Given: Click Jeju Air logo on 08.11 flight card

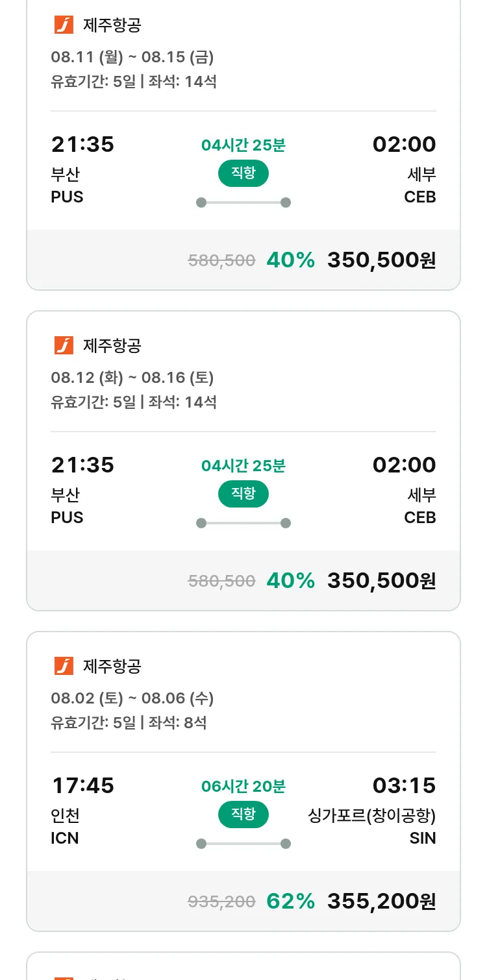Looking at the screenshot, I should [64, 25].
